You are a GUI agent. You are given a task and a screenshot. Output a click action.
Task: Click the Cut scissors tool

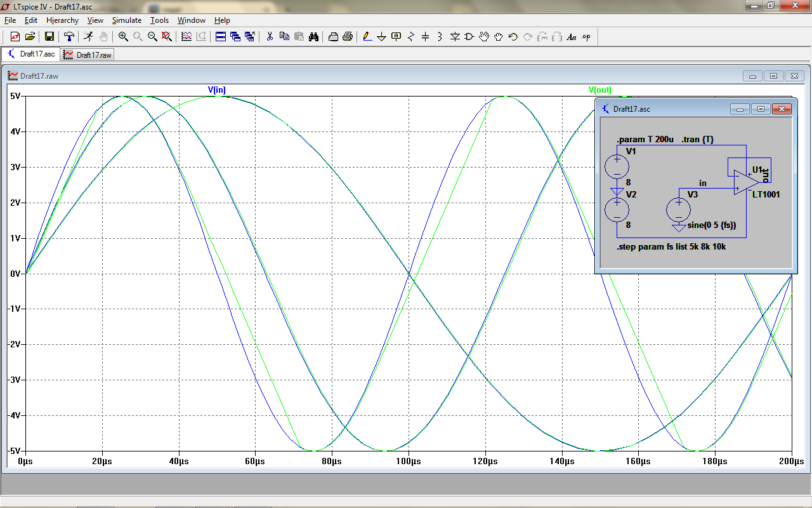pyautogui.click(x=270, y=37)
